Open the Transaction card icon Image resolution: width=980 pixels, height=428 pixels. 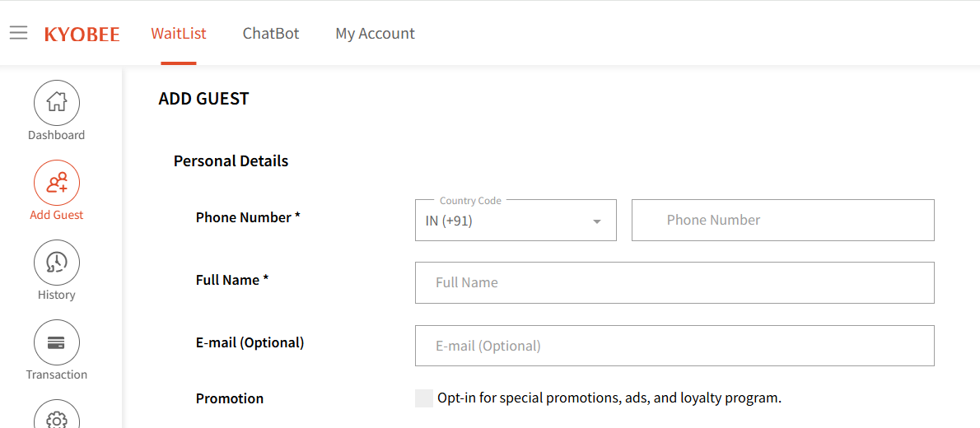(57, 342)
